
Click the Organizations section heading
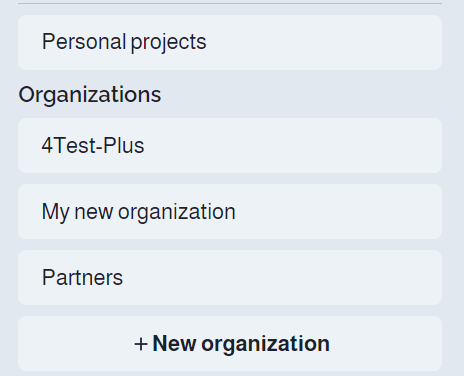click(90, 95)
